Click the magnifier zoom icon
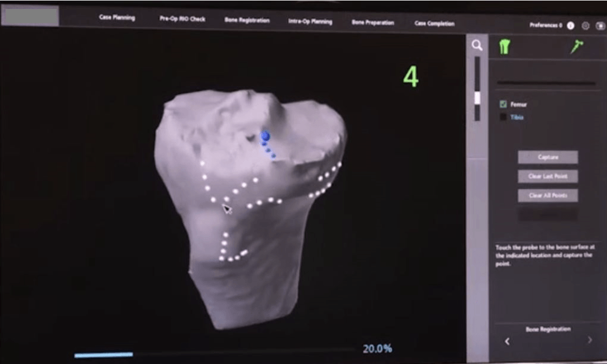 pos(477,45)
